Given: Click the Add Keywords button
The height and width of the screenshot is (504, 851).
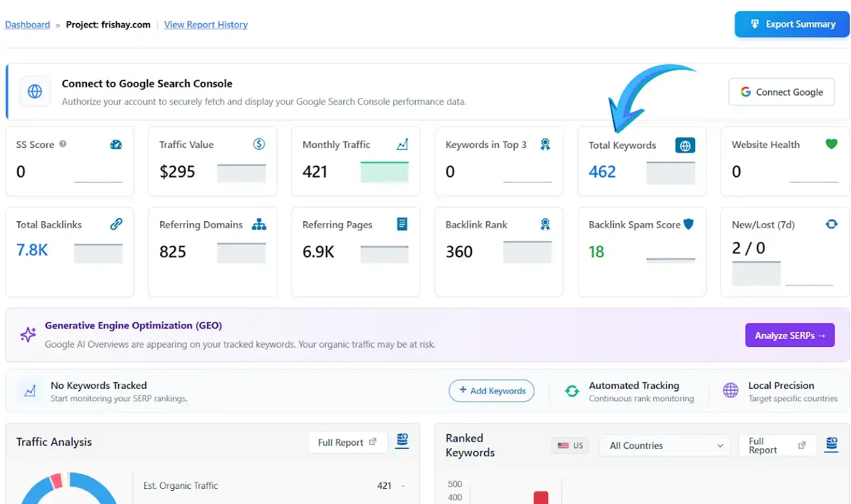Looking at the screenshot, I should pyautogui.click(x=492, y=391).
